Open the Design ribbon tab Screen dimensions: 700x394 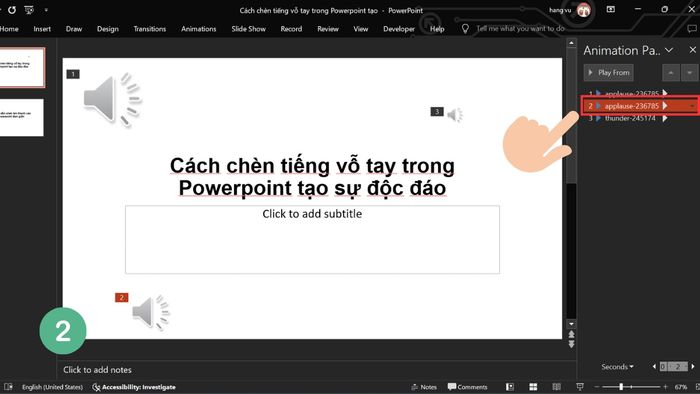click(108, 29)
